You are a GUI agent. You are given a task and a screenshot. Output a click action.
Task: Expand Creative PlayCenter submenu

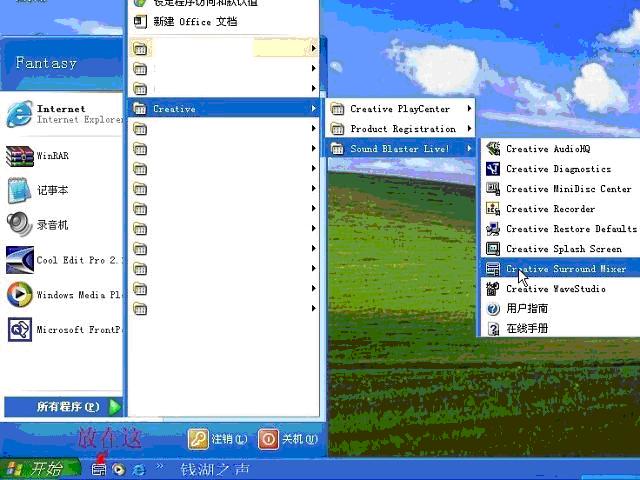click(400, 109)
